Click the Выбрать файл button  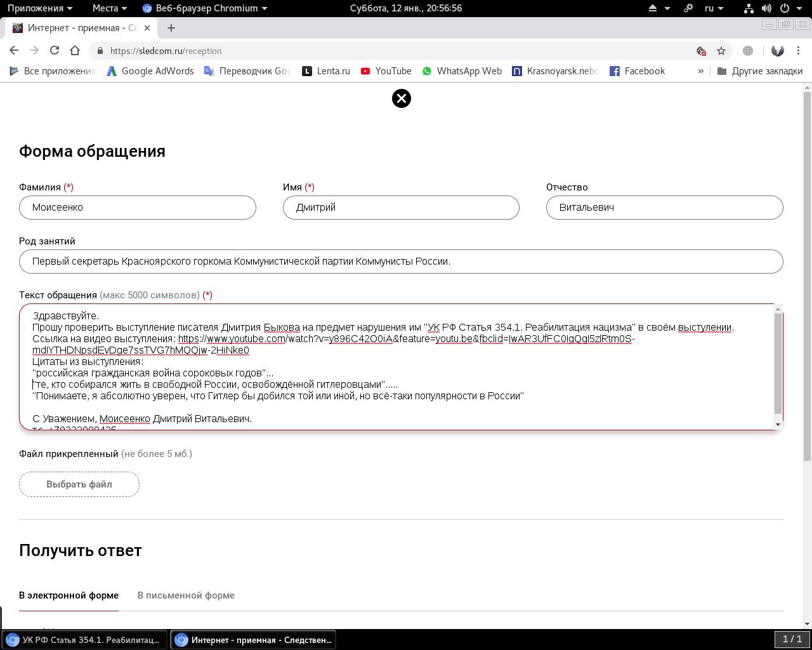point(79,484)
